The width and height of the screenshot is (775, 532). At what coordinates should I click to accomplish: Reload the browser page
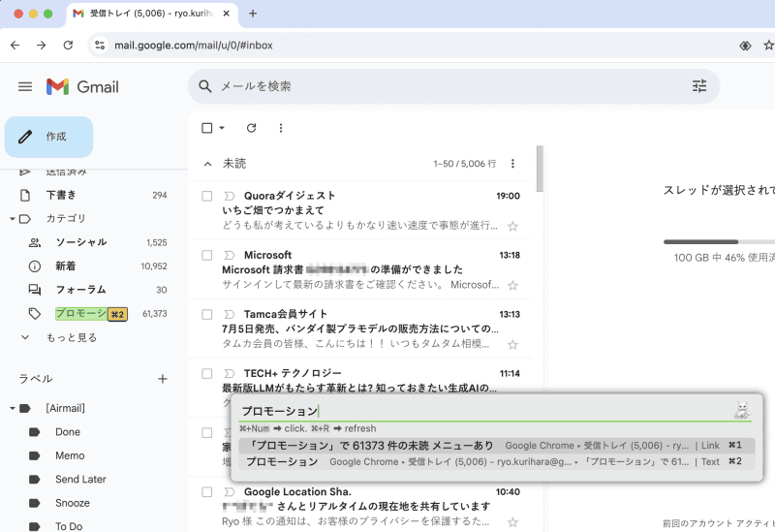68,45
